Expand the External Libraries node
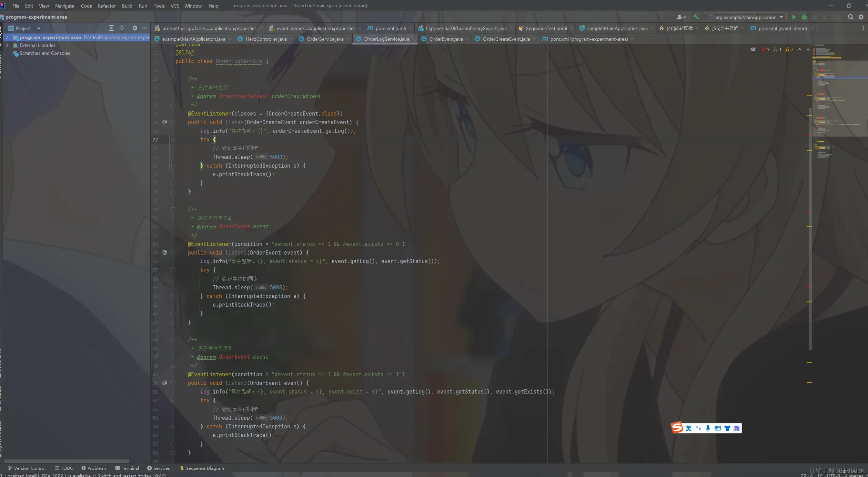This screenshot has width=868, height=477. pos(7,45)
